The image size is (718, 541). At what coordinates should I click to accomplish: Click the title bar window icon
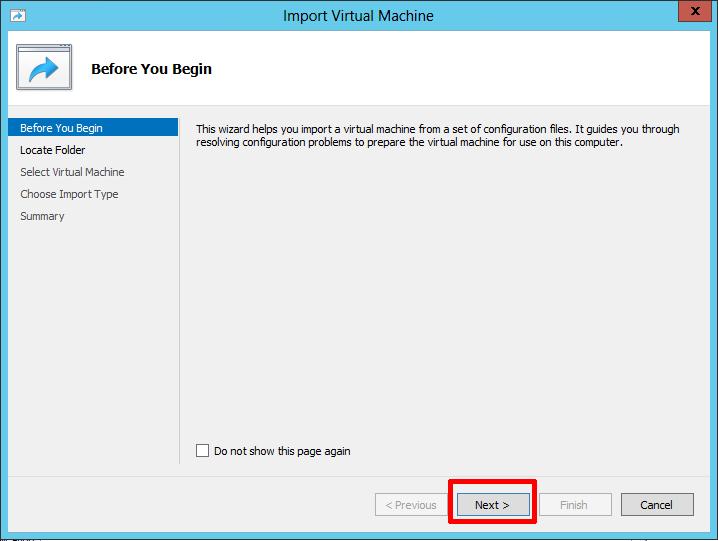tap(18, 16)
